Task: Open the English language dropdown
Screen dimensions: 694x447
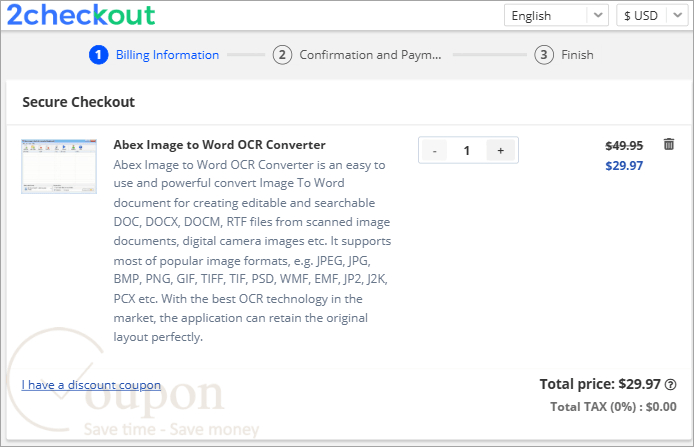Action: [556, 15]
